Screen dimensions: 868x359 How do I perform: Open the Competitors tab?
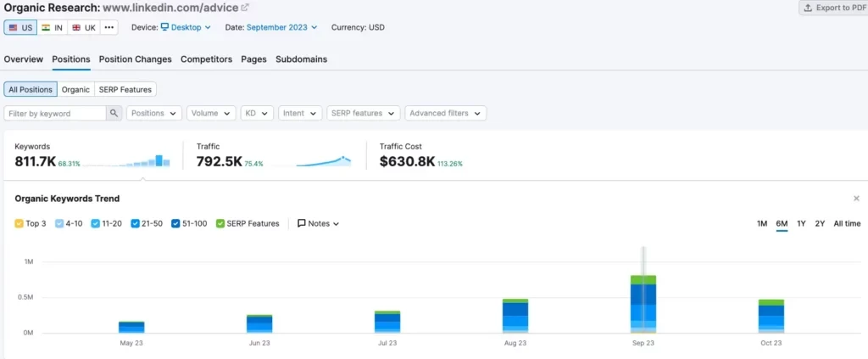click(207, 59)
